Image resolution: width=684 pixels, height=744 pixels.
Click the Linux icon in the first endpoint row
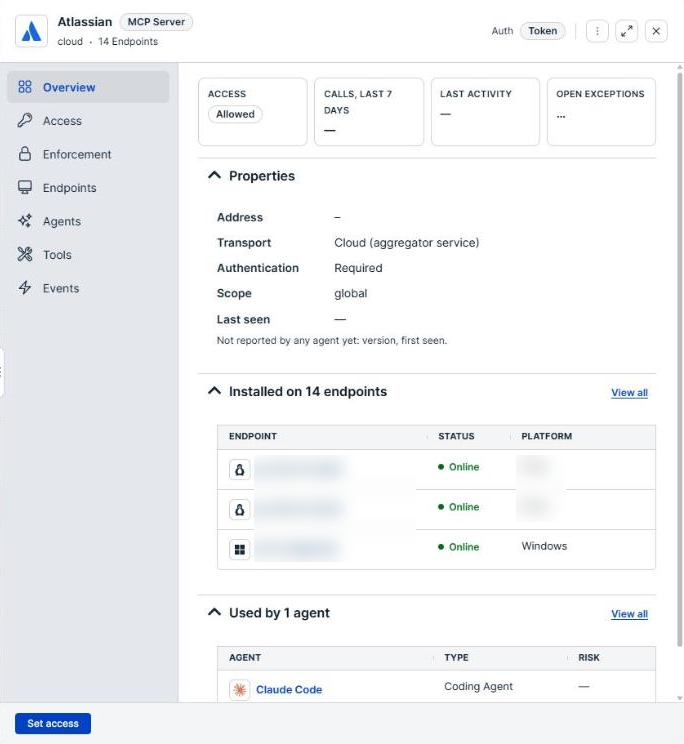[x=240, y=470]
